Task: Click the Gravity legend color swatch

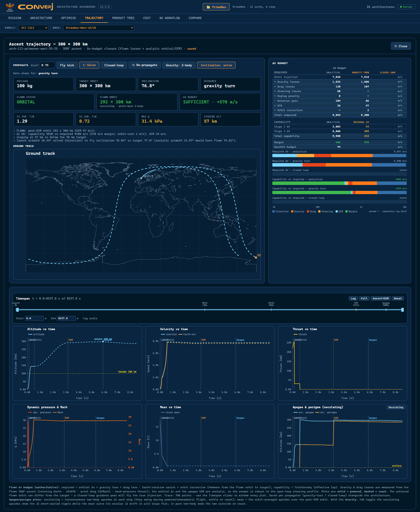Action: click(x=292, y=211)
